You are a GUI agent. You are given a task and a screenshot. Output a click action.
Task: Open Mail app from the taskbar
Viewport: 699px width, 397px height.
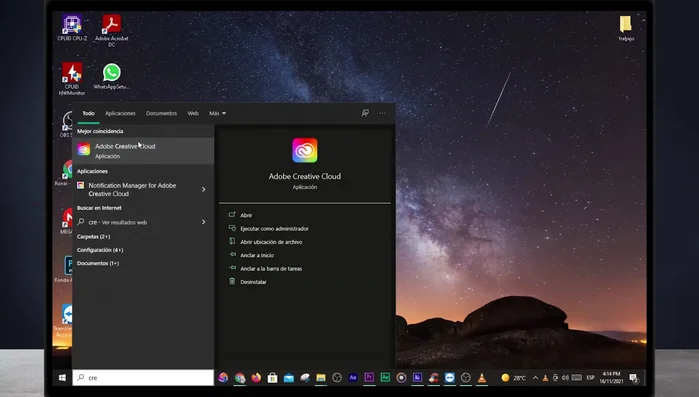coord(289,378)
